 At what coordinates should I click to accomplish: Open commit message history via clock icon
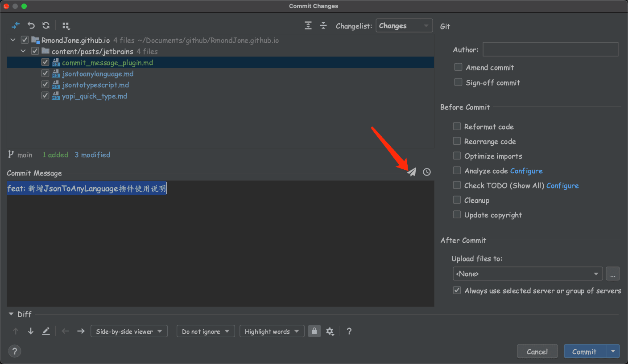tap(426, 172)
